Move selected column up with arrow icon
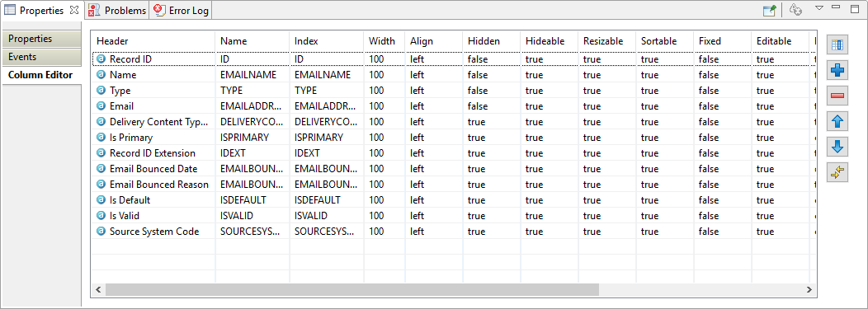 [x=837, y=122]
